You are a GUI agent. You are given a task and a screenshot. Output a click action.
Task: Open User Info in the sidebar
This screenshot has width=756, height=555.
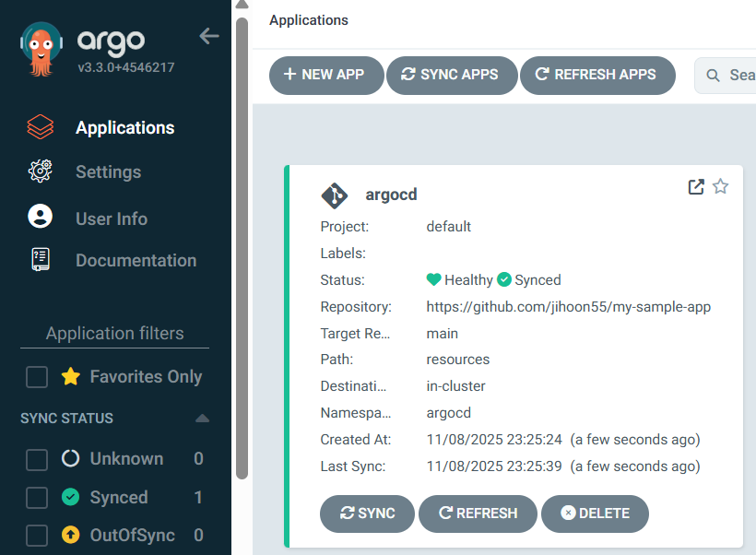coord(112,218)
